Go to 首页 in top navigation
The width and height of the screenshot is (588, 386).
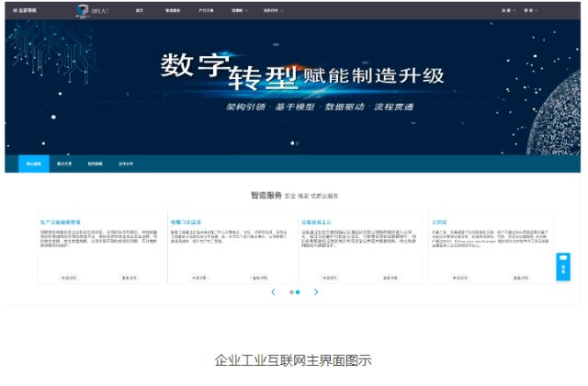[x=140, y=10]
